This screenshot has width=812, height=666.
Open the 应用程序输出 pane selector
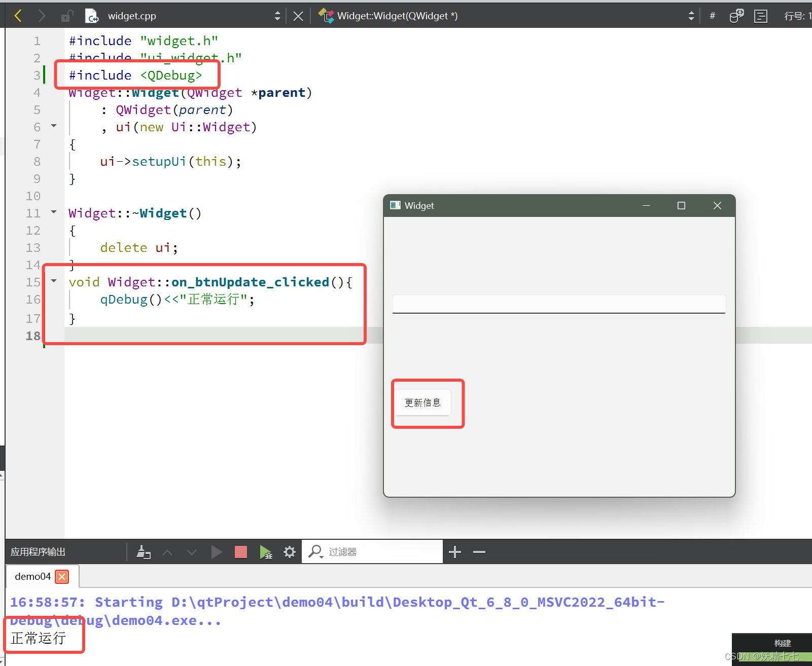tap(38, 552)
